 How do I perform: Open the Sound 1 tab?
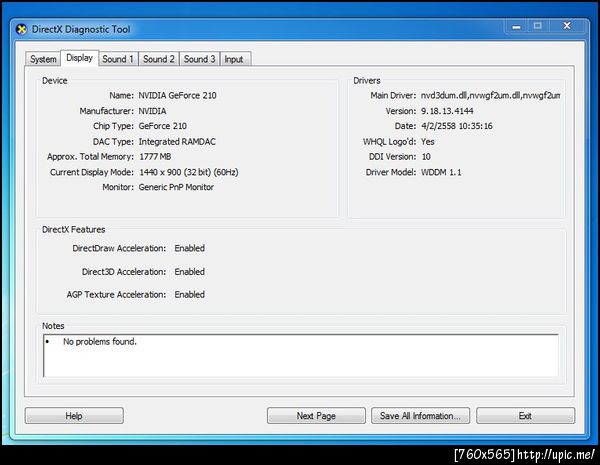tap(118, 59)
